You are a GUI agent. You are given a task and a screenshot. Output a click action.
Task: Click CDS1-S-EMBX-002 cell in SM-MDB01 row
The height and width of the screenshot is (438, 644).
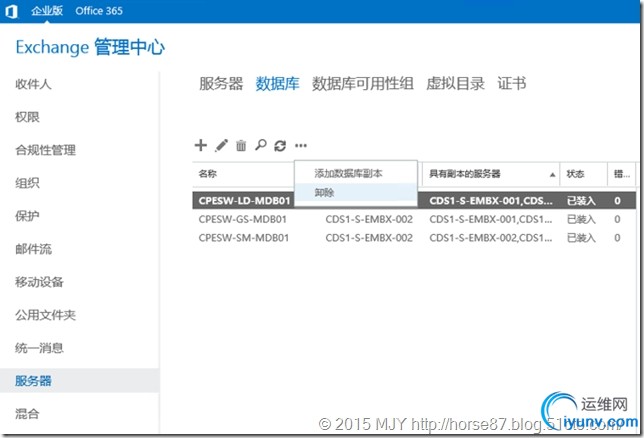click(x=369, y=238)
